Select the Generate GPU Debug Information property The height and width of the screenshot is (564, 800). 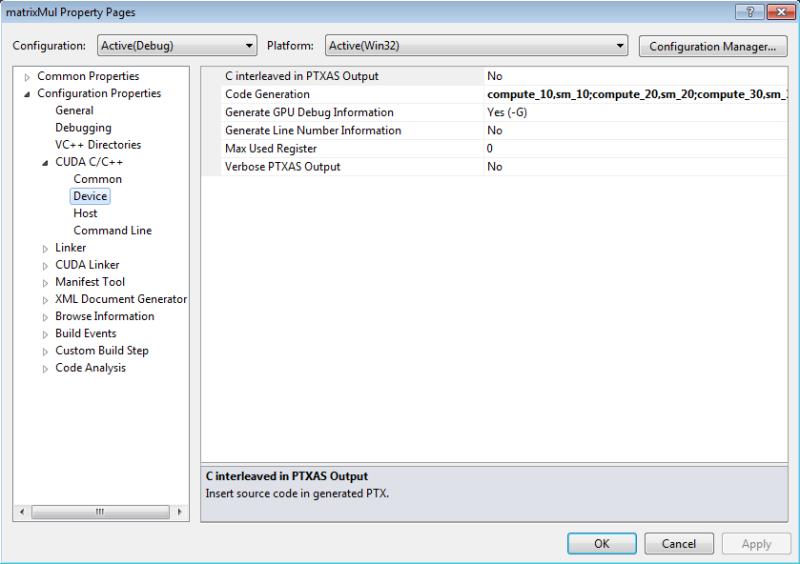coord(309,112)
